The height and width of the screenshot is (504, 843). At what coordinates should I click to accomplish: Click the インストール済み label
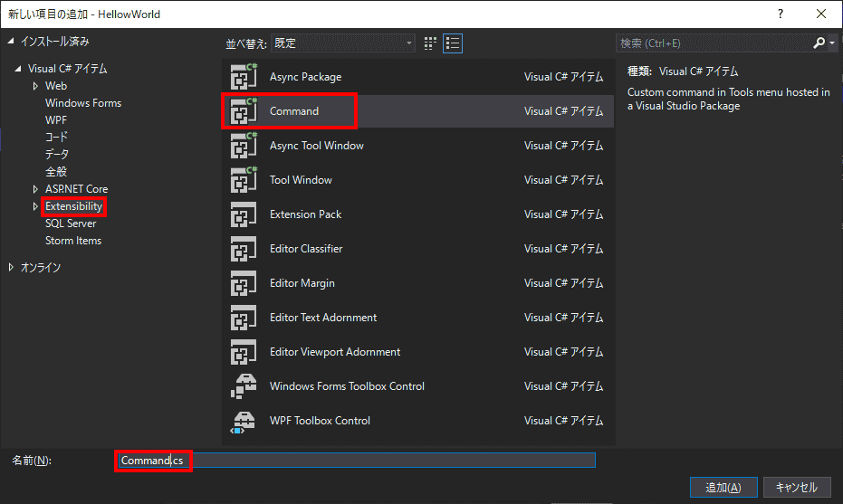55,42
